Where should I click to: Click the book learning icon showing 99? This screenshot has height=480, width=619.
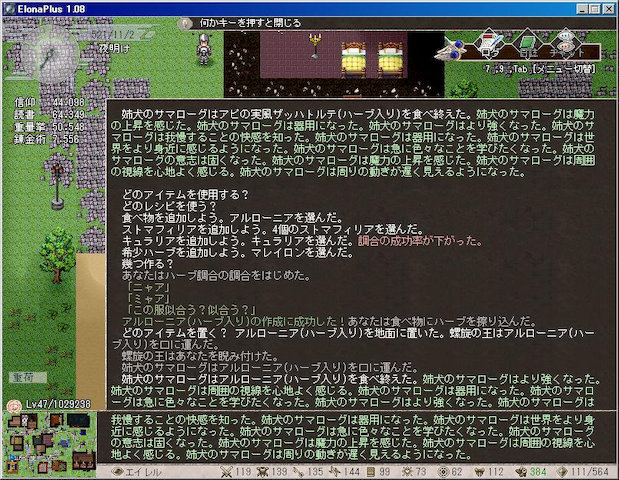[x=371, y=472]
